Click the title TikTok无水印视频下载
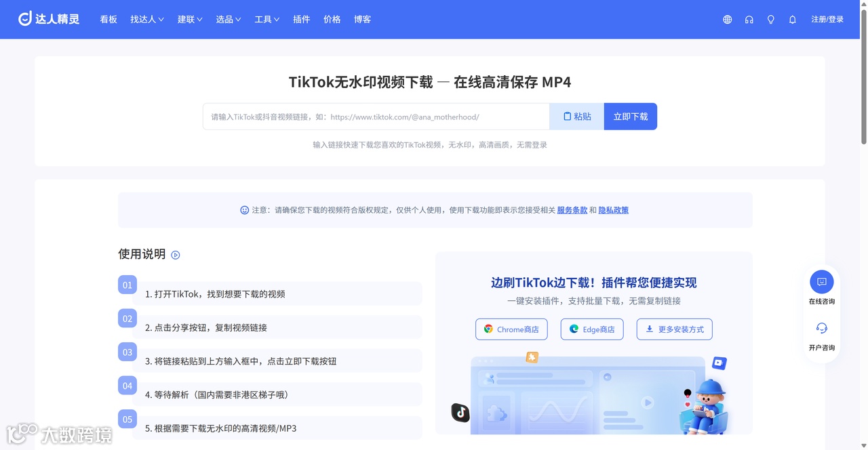This screenshot has width=868, height=450. pyautogui.click(x=361, y=82)
